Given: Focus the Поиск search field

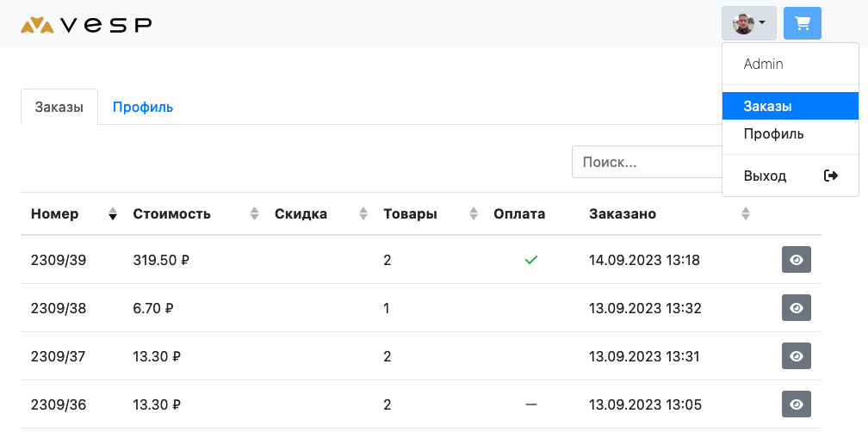Looking at the screenshot, I should coord(648,162).
